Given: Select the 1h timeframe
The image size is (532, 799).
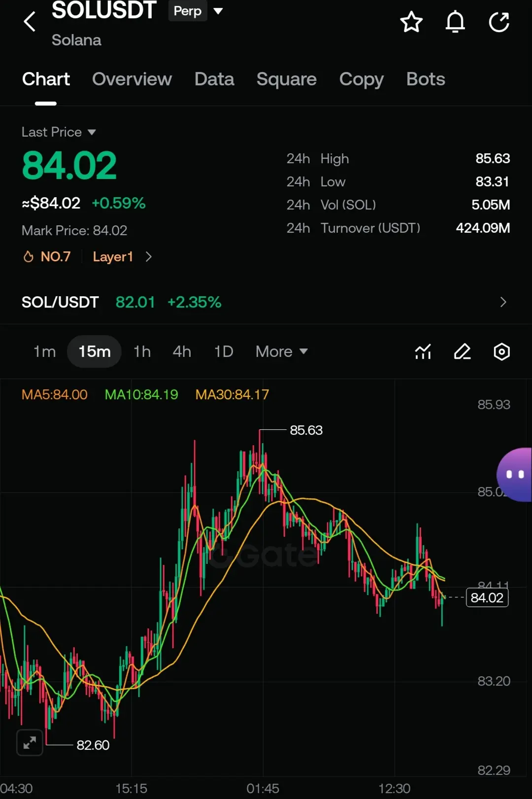Looking at the screenshot, I should pyautogui.click(x=142, y=351).
